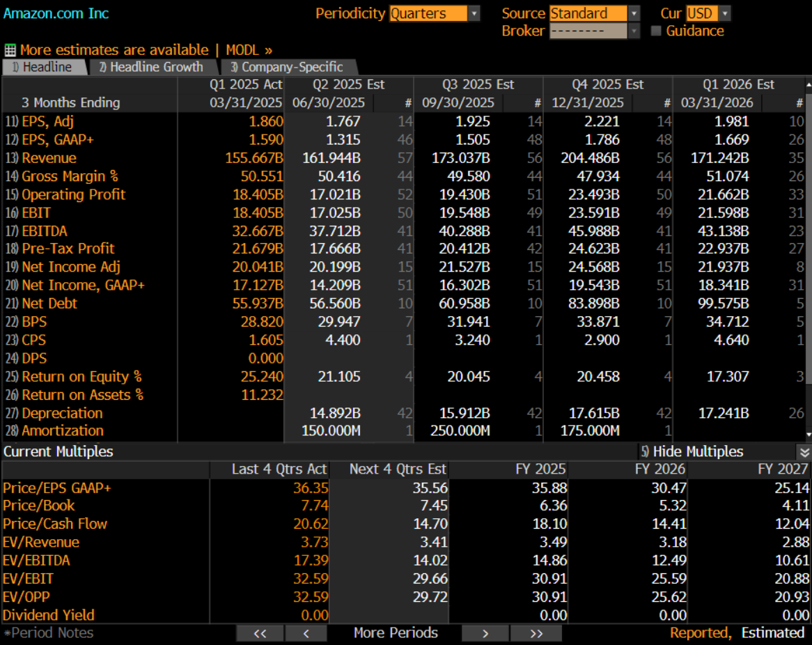
Task: Click EV/EBITDA row label
Action: 36,561
